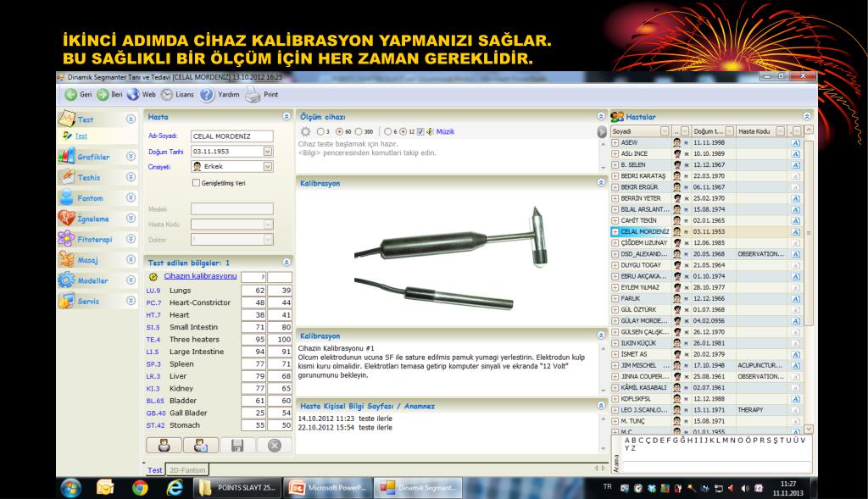The width and height of the screenshot is (868, 499).
Task: Collapse the Hasta panel chevron
Action: 287,117
